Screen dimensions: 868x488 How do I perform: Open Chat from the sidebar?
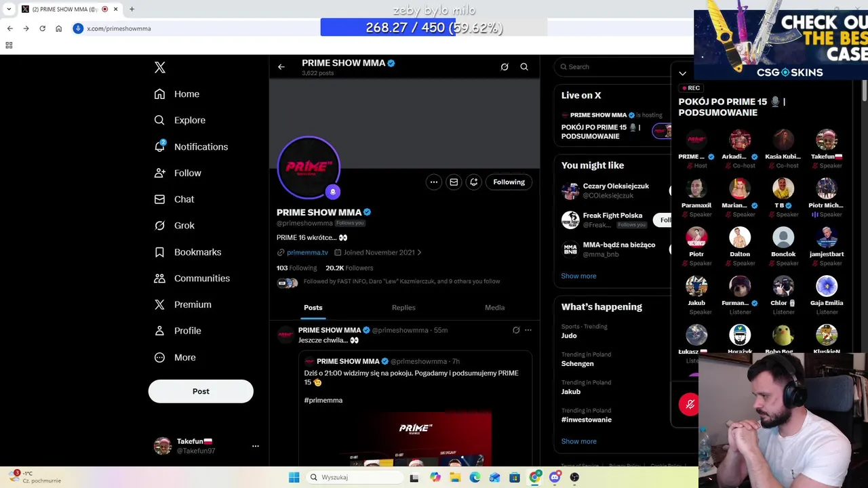174,199
